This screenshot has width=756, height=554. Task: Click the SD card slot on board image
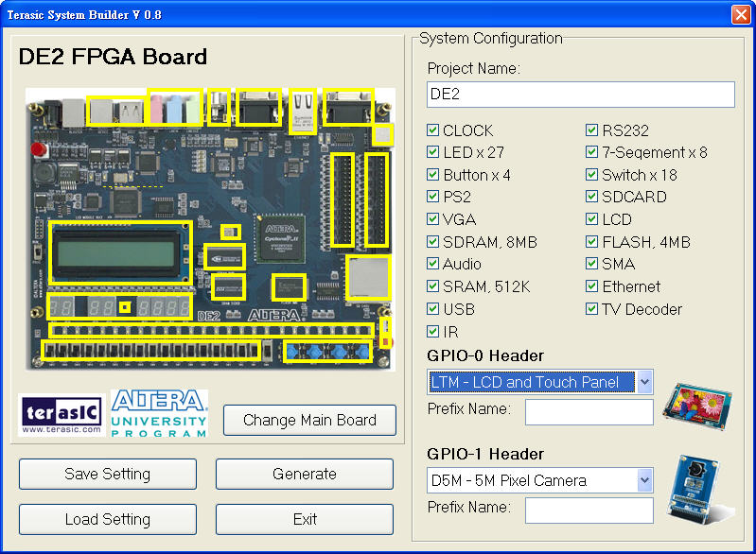click(x=368, y=278)
